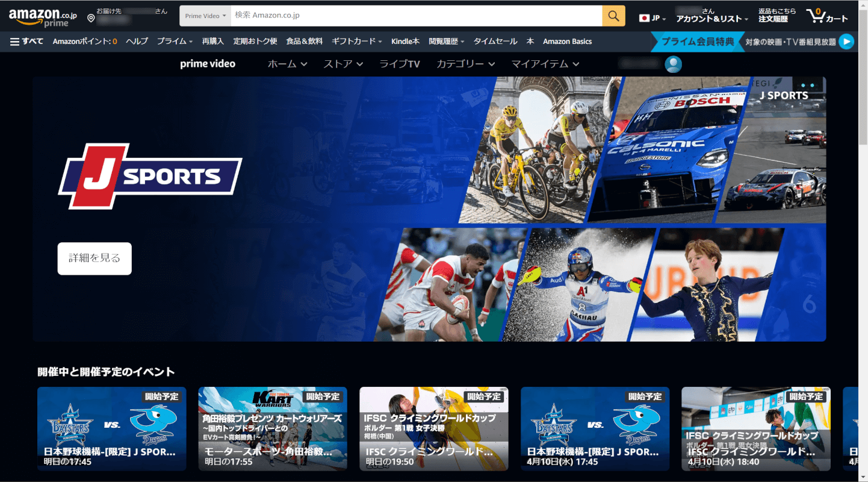
Task: Open 定期おトク便 in the nav bar
Action: [255, 42]
